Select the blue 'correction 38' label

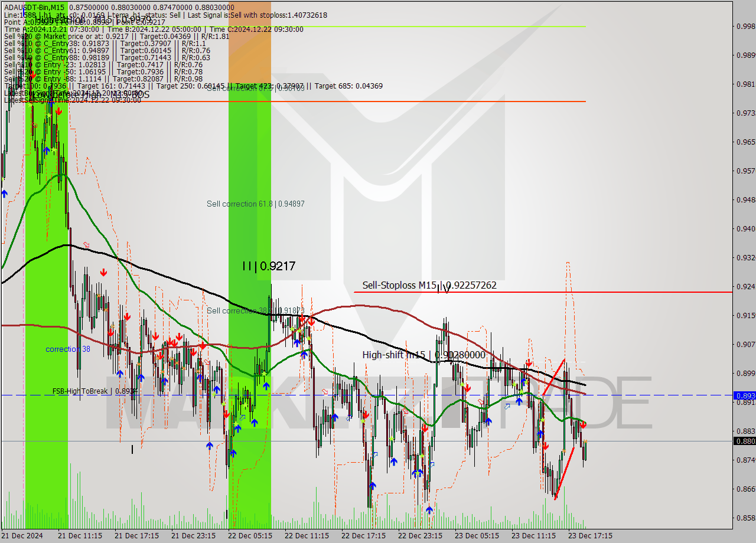(x=68, y=349)
